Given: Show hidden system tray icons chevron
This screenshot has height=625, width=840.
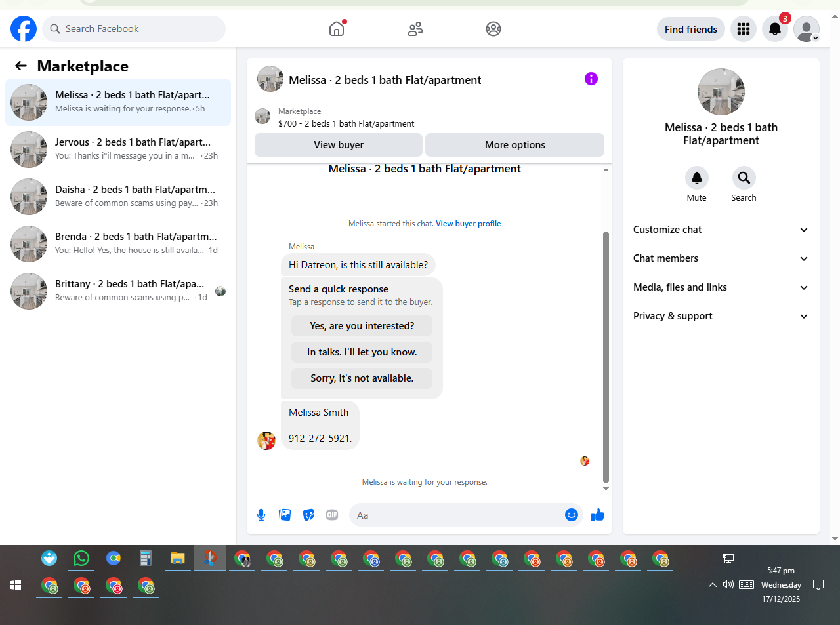Looking at the screenshot, I should coord(713,584).
